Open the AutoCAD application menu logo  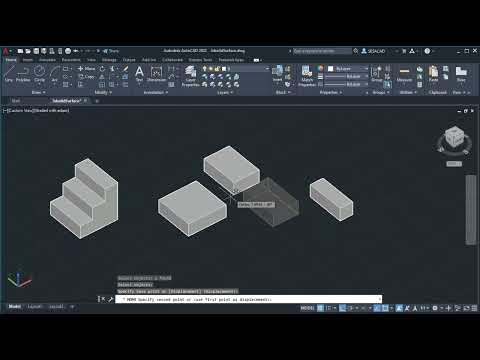(x=6, y=51)
